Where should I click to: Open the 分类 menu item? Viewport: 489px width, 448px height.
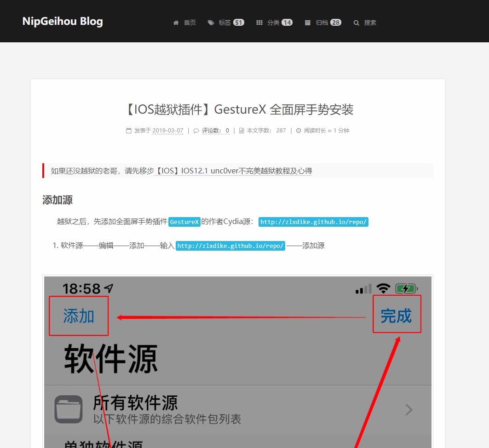[273, 23]
